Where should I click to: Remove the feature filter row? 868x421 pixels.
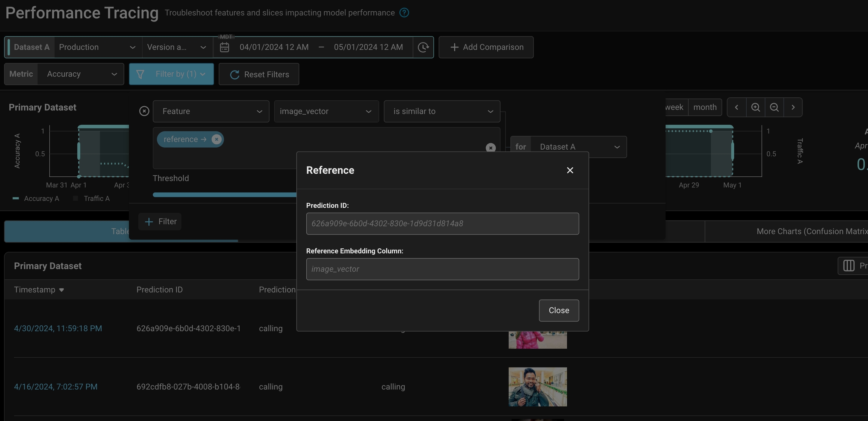(x=144, y=111)
